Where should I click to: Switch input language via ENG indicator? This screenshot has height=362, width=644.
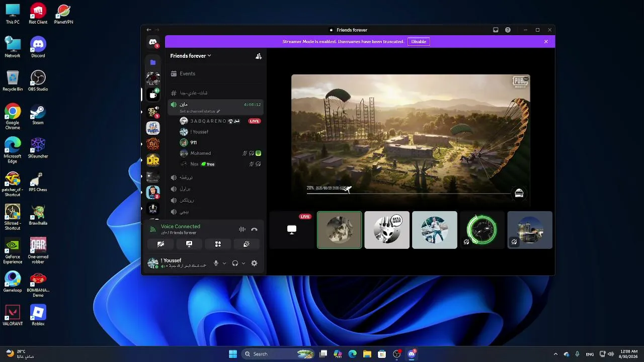tap(590, 354)
